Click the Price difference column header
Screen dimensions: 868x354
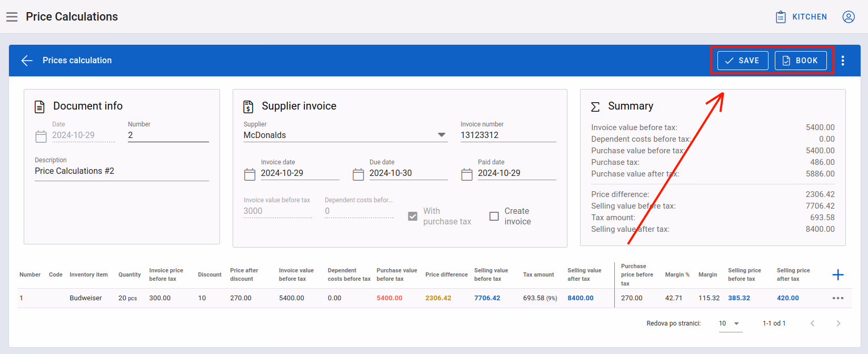click(x=446, y=275)
